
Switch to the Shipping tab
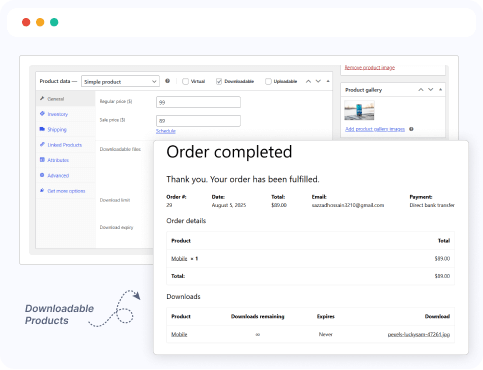pos(65,129)
